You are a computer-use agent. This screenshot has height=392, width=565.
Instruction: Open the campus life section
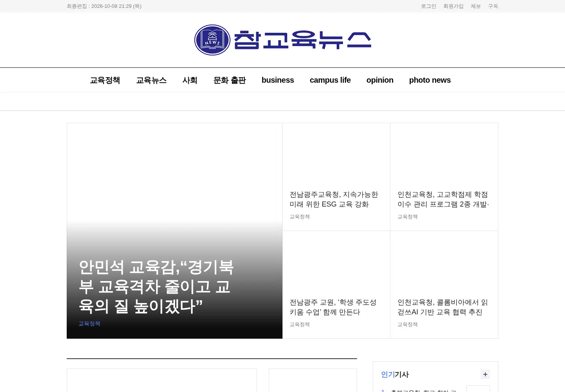pyautogui.click(x=330, y=80)
